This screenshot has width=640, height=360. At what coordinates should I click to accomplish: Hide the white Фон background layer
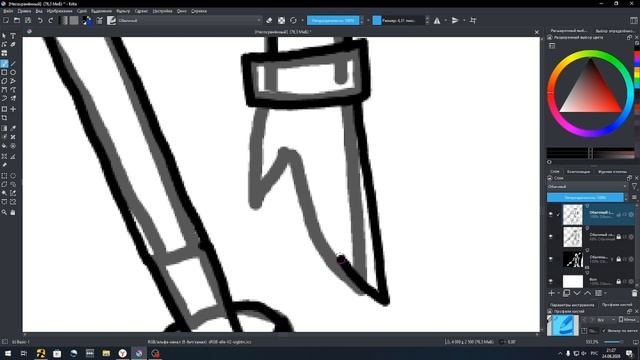(551, 281)
